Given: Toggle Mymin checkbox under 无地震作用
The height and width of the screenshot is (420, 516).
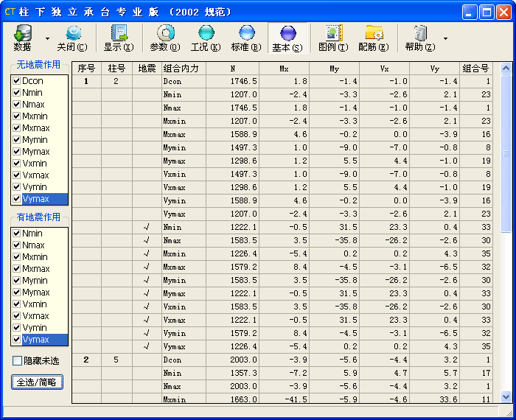Looking at the screenshot, I should tap(17, 140).
